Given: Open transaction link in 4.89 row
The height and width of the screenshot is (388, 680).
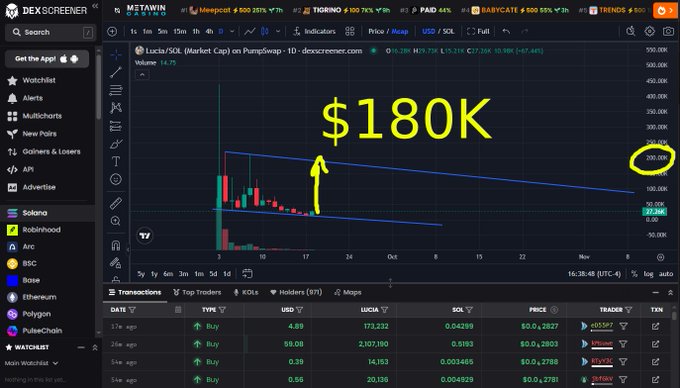Looking at the screenshot, I should (x=655, y=326).
